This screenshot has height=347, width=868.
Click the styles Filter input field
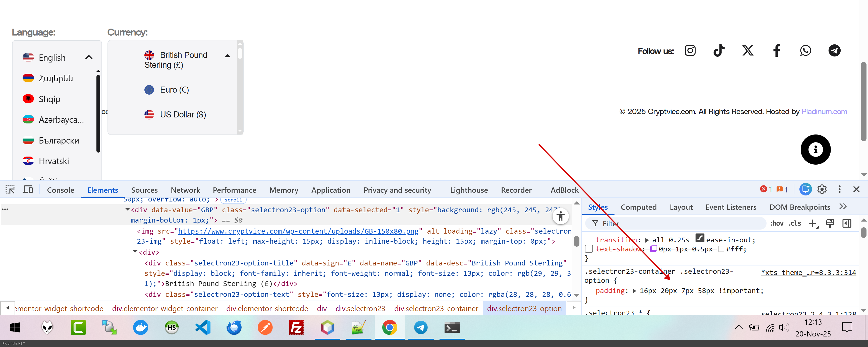click(681, 224)
